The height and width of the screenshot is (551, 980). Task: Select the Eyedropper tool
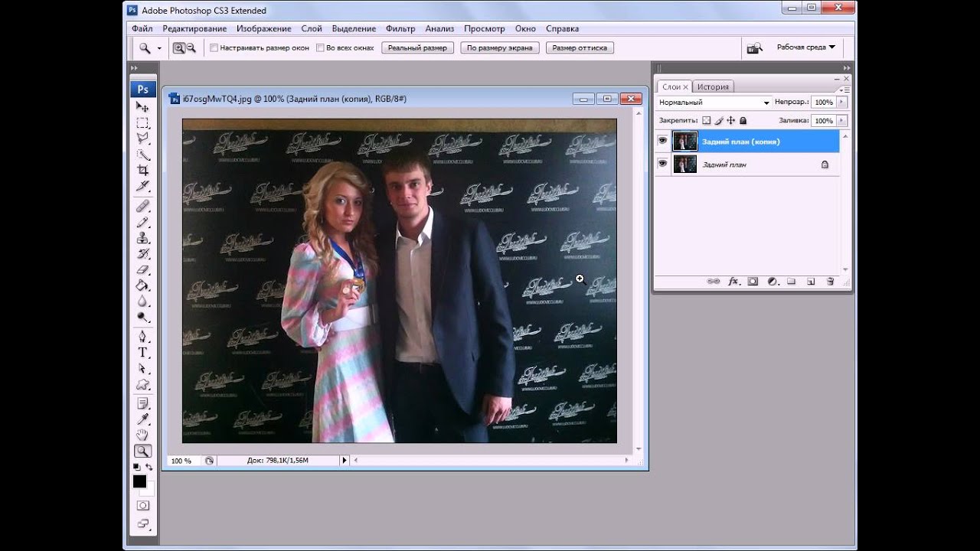[143, 419]
